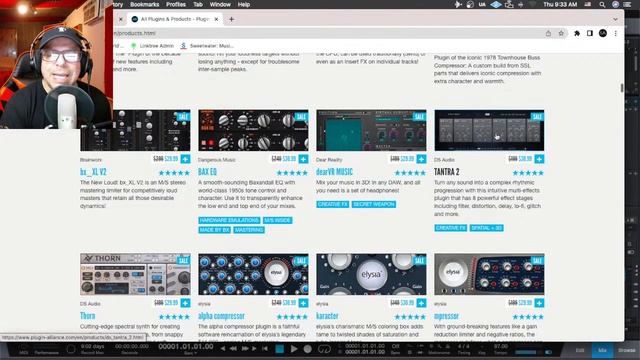The height and width of the screenshot is (360, 640).
Task: Open the Help menu
Action: click(244, 4)
